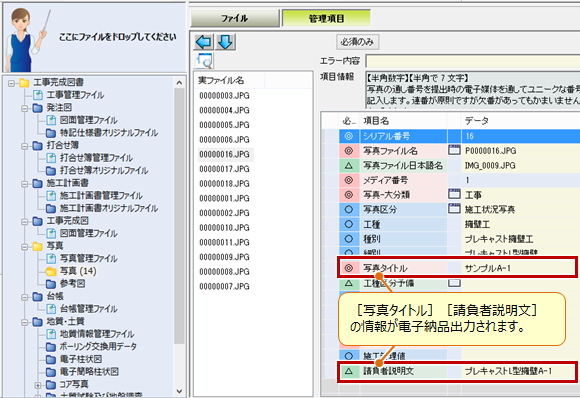Click required mark icon of シリアル番号 row
This screenshot has width=580, height=398.
pos(348,136)
